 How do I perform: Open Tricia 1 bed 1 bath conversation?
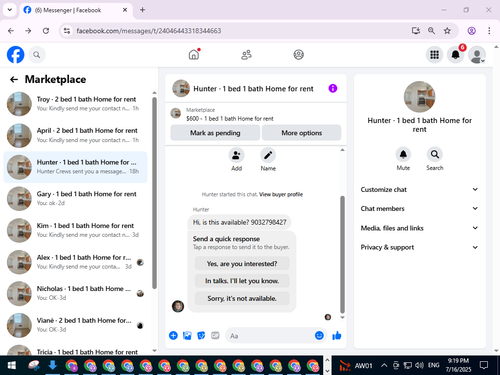coord(76,351)
